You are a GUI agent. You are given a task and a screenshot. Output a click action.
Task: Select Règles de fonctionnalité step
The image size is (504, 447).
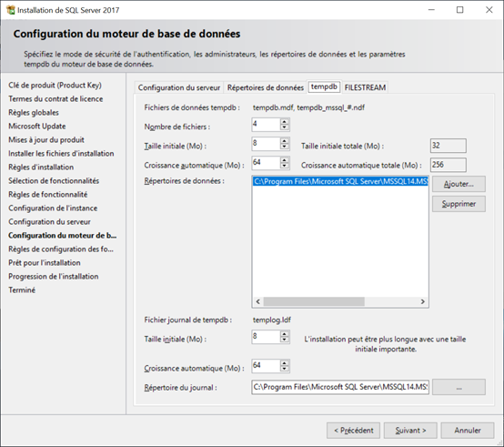click(48, 195)
